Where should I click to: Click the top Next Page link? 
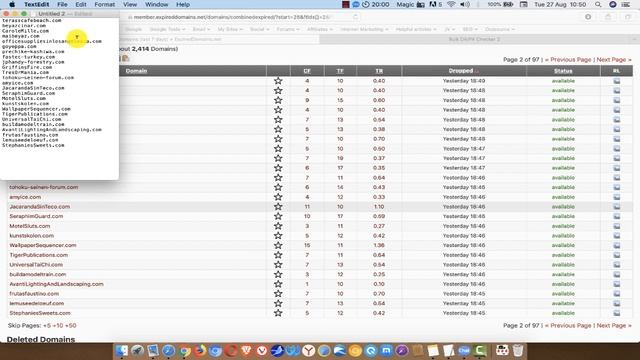tap(614, 60)
